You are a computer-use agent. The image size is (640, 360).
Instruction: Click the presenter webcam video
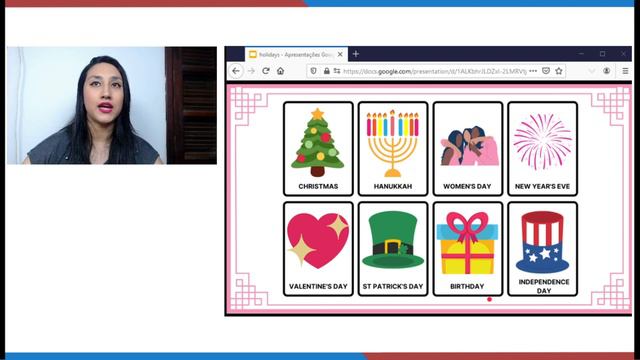112,105
